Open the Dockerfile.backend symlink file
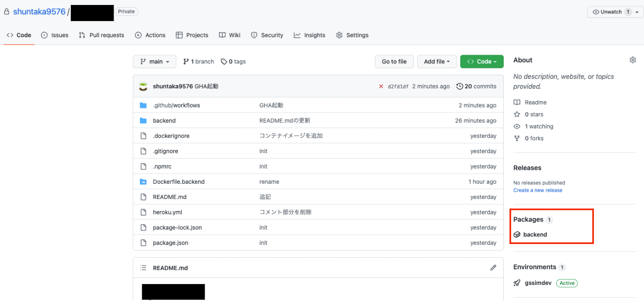The image size is (644, 301). click(178, 182)
